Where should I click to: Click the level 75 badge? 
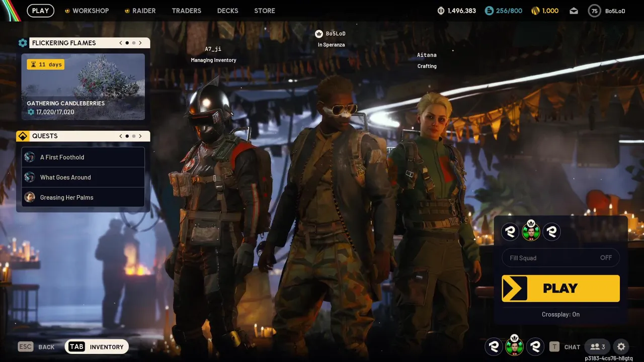(595, 11)
